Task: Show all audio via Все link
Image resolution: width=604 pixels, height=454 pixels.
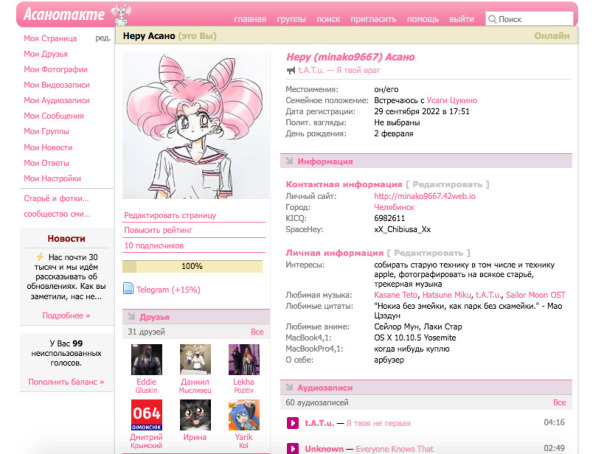Action: tap(559, 402)
